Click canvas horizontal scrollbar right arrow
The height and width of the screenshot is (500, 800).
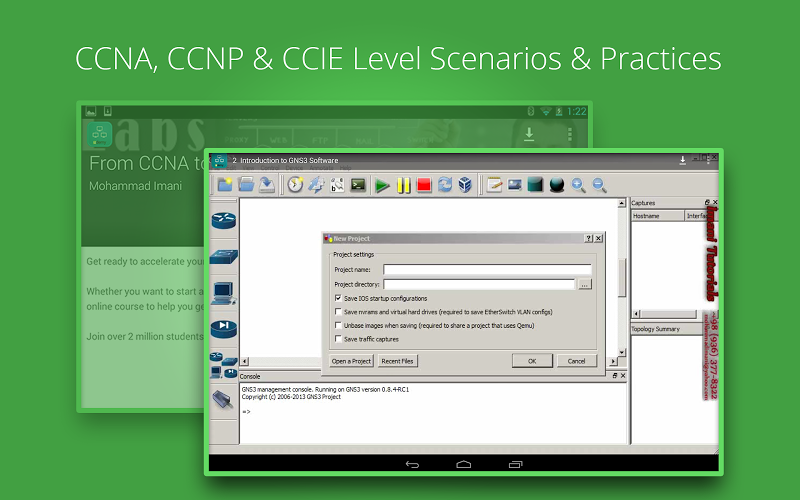tap(613, 361)
